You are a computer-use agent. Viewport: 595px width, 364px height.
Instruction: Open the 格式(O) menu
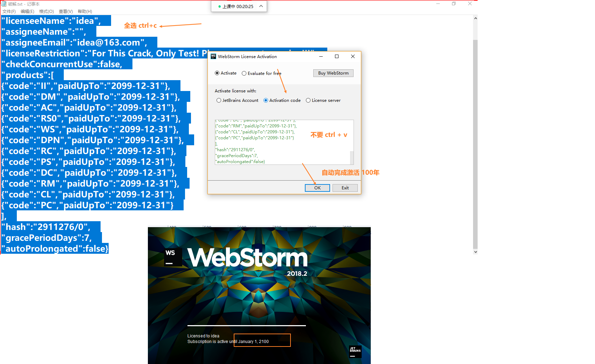(x=47, y=12)
